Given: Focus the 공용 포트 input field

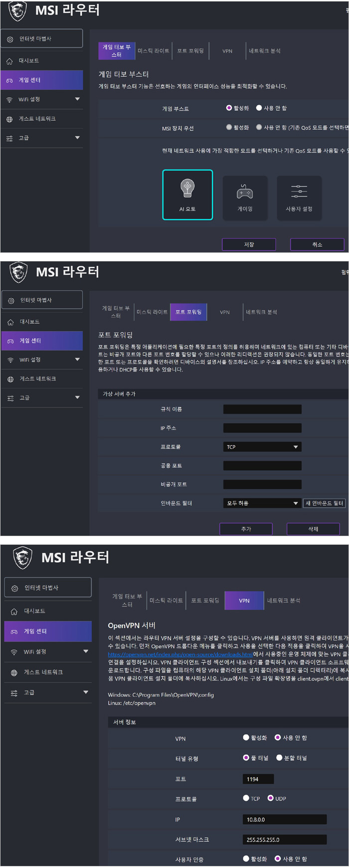Looking at the screenshot, I should click(262, 466).
